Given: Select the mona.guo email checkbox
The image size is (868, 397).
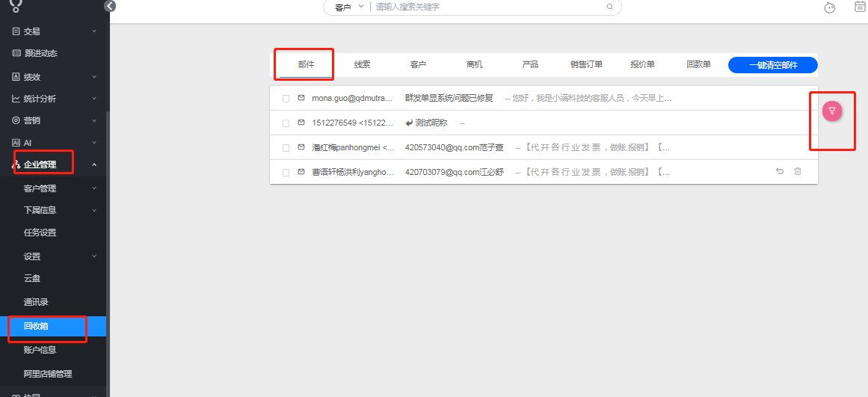Looking at the screenshot, I should [x=286, y=99].
